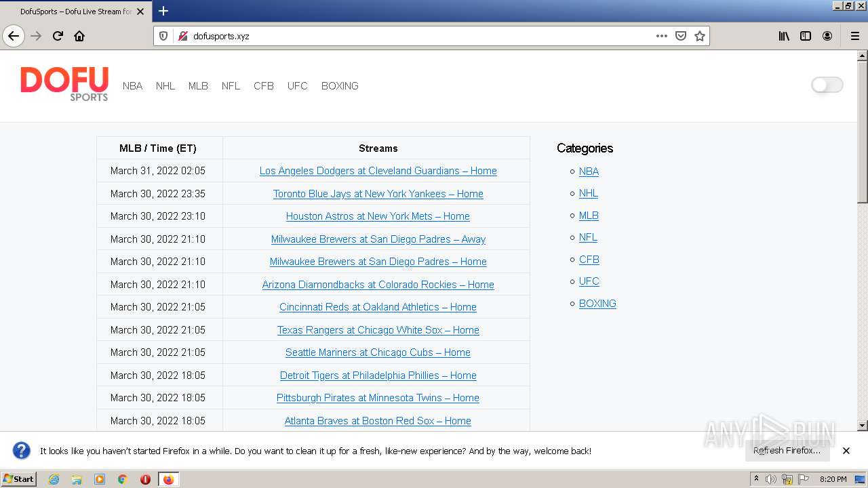Viewport: 868px width, 488px height.
Task: Click the DOFU Sports logo
Action: point(64,84)
